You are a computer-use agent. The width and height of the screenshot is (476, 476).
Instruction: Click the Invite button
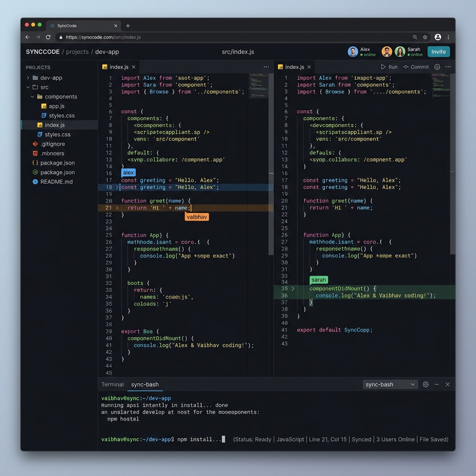[439, 52]
